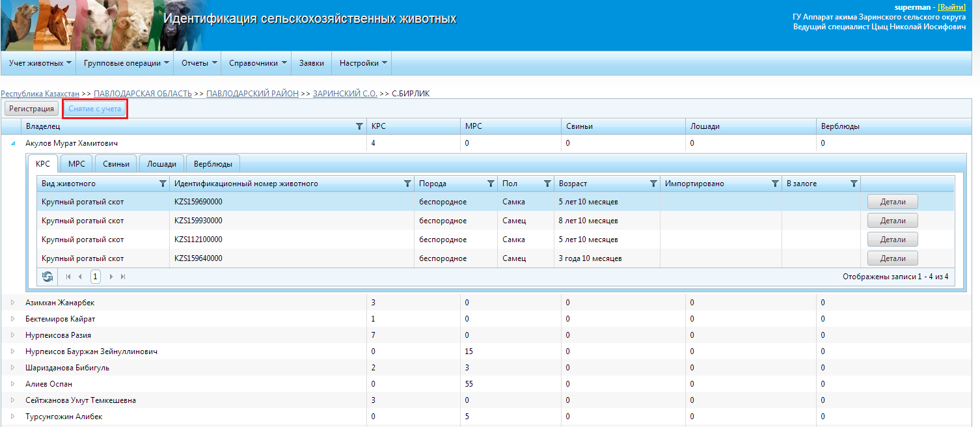Switch to Лошади tab
This screenshot has height=427, width=980.
(161, 164)
